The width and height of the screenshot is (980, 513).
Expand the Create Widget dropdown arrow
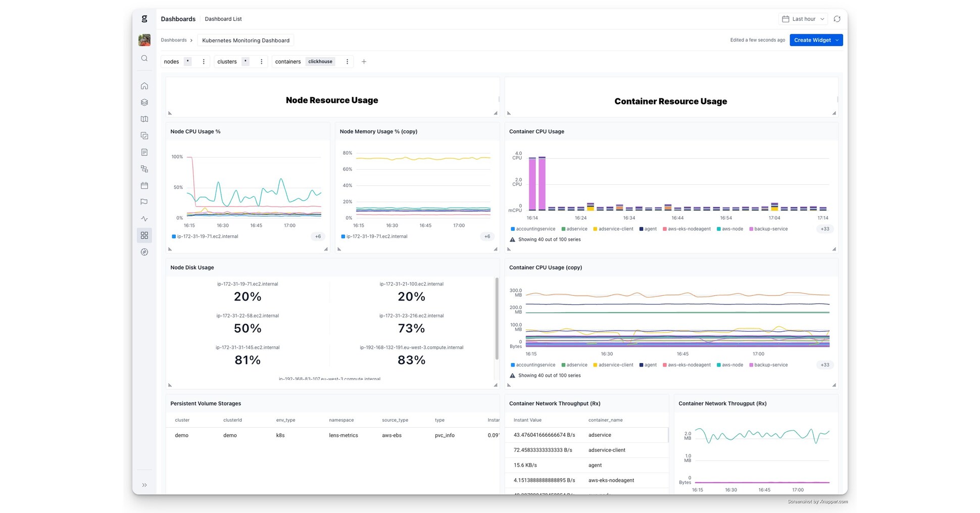tap(837, 40)
